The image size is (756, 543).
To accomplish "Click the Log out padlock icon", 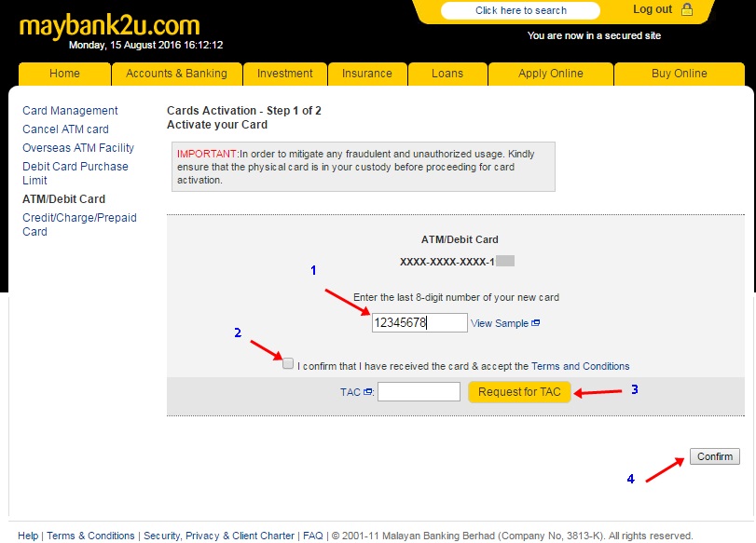I will pos(687,9).
